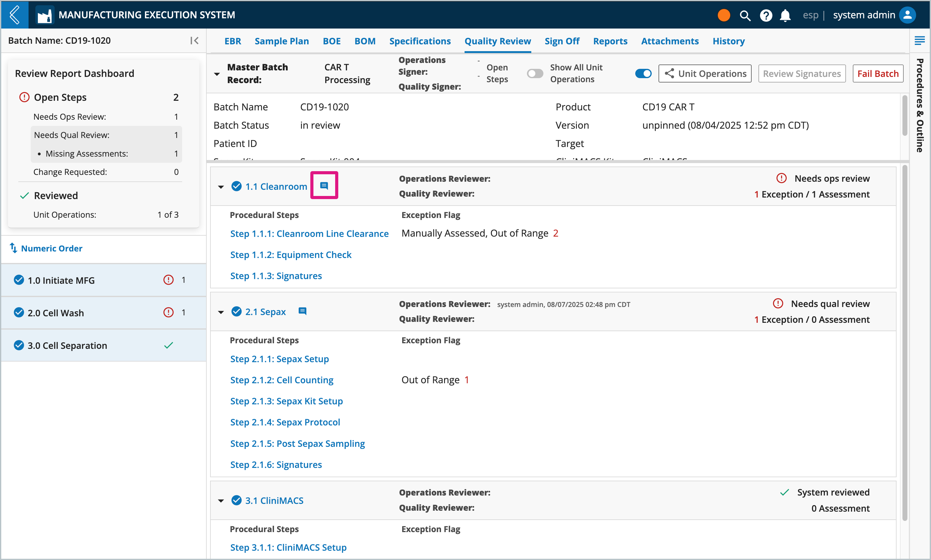931x560 pixels.
Task: Collapse the 3.1 CliniMACS section
Action: pos(221,501)
